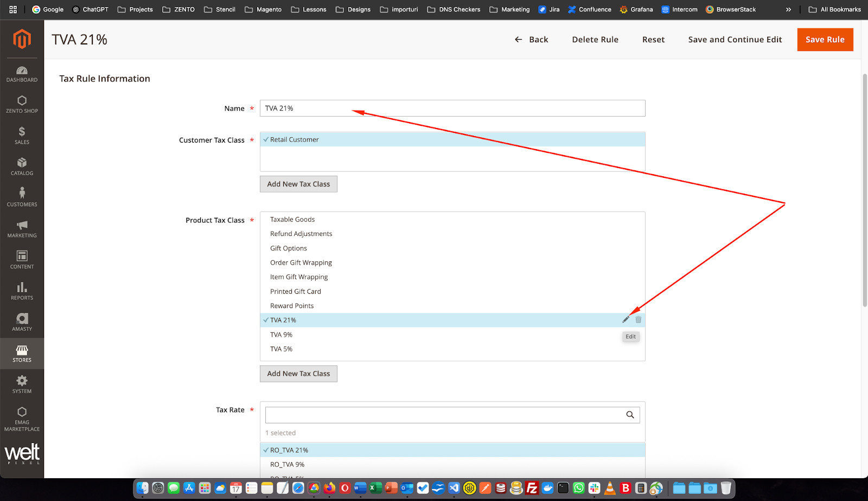
Task: Expand the bookmarks overflow chevron
Action: [788, 9]
